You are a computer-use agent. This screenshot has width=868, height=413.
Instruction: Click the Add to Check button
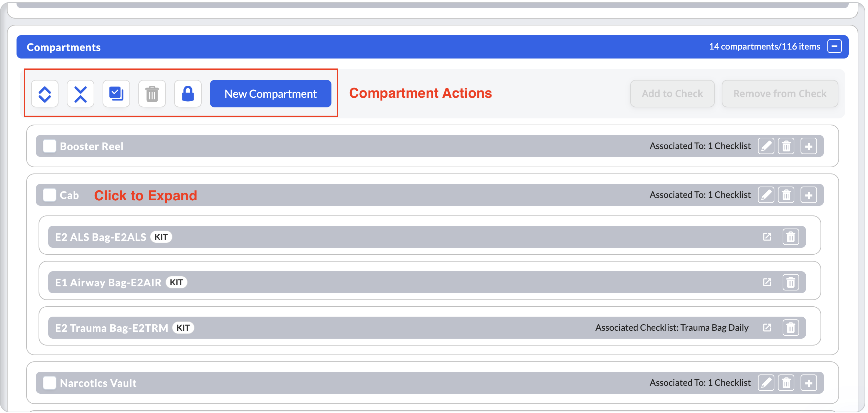click(673, 94)
